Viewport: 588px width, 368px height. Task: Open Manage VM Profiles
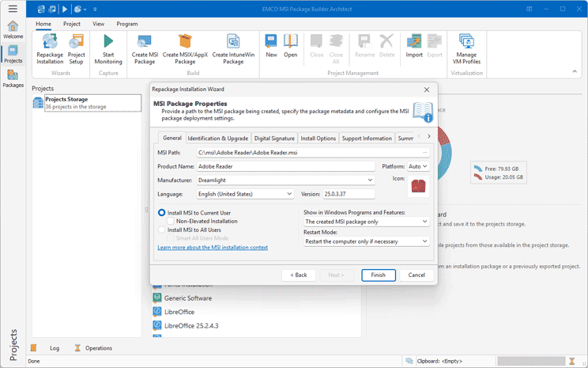tap(465, 43)
